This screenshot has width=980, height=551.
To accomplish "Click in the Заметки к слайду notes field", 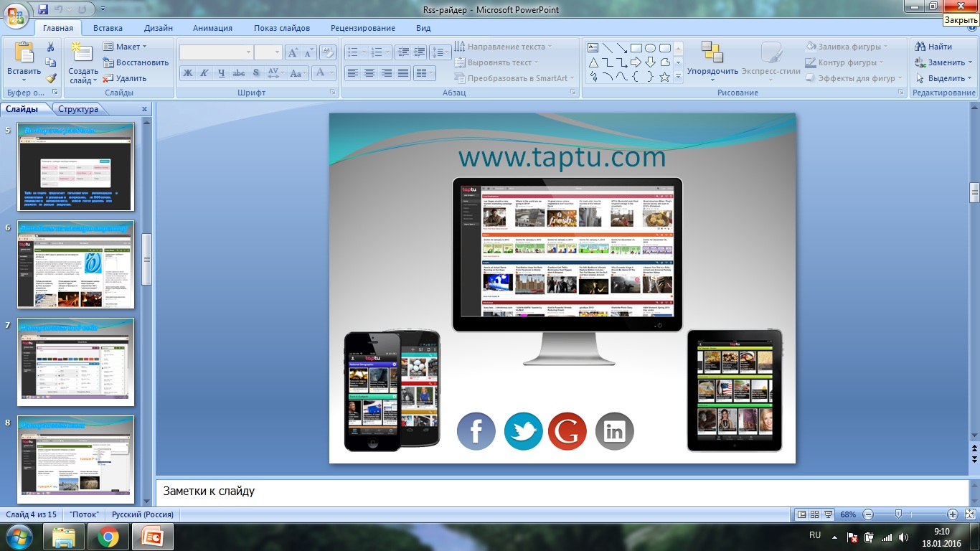I will pos(562,492).
